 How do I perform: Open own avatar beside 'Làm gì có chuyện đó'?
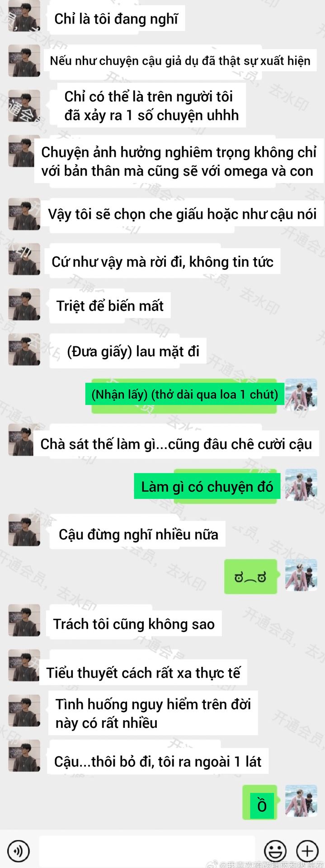301,485
